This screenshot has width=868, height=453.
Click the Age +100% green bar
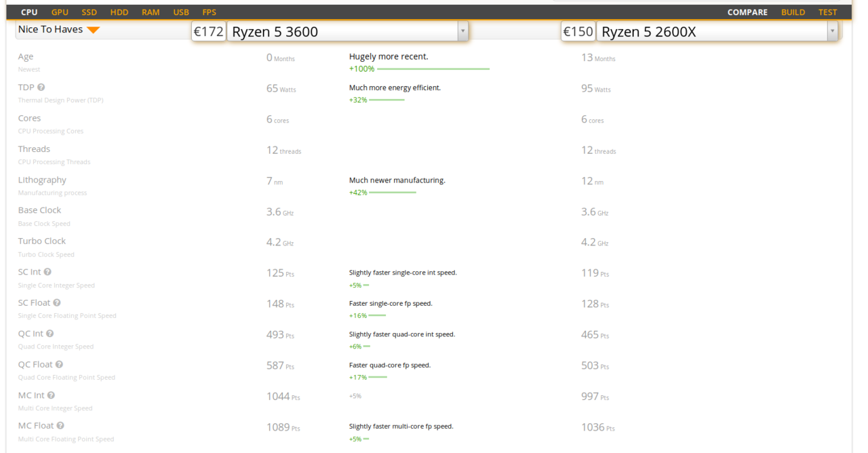pyautogui.click(x=433, y=69)
